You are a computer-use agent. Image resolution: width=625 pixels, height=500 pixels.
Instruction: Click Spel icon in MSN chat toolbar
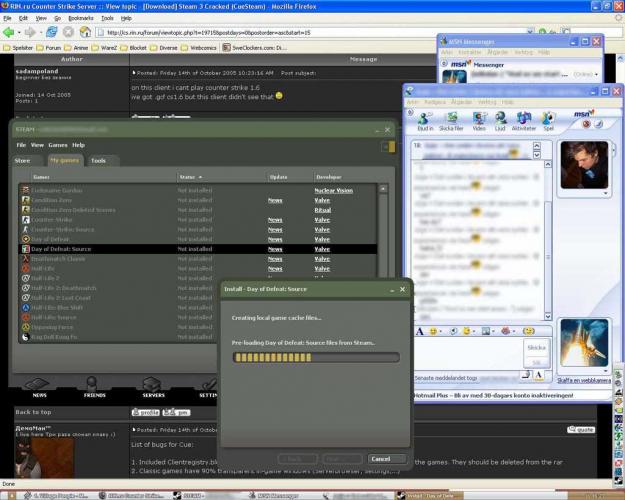[x=548, y=121]
